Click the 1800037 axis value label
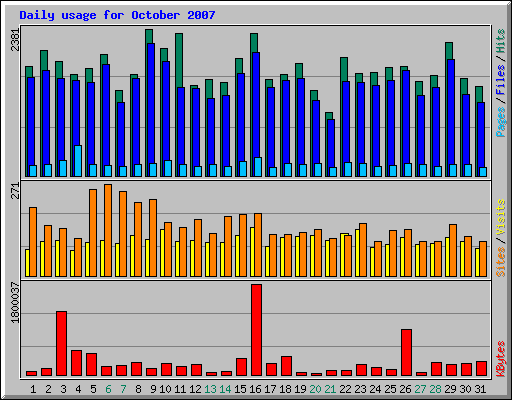Screen dimensions: 512x400 (x=16, y=303)
